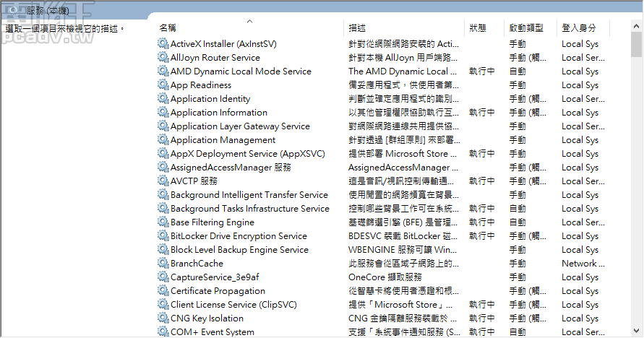Image resolution: width=644 pixels, height=338 pixels.
Task: Select the Application Information service name
Action: [219, 113]
